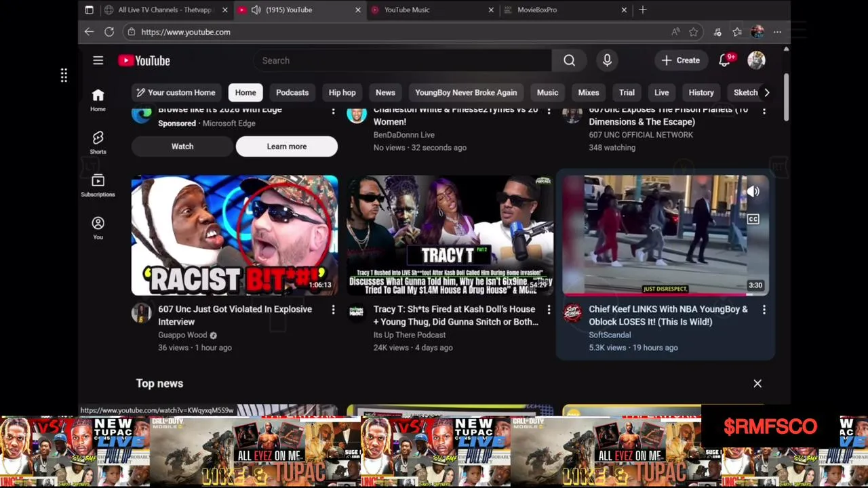868x488 pixels.
Task: Unmute the Chief Keef preview video
Action: [753, 192]
